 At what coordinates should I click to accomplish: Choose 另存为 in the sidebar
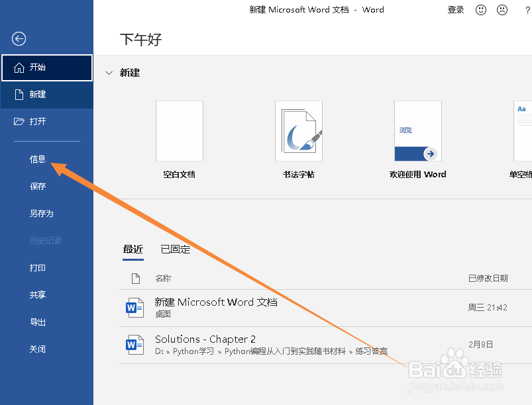click(41, 213)
